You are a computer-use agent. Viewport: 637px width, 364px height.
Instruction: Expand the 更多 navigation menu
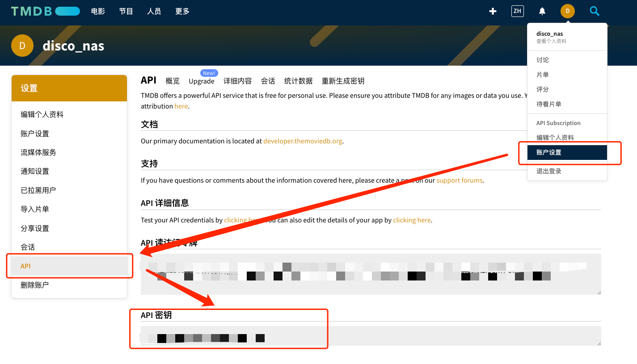tap(182, 11)
